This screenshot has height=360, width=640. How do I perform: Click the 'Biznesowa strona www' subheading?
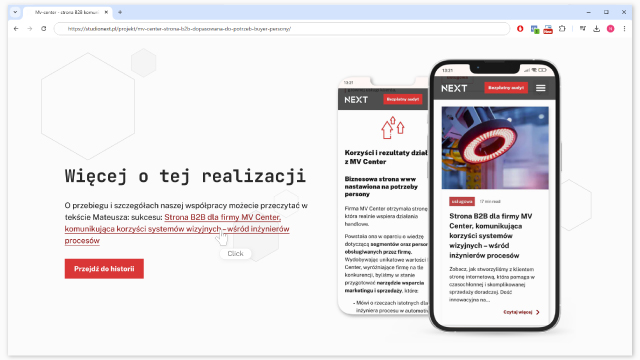(381, 187)
